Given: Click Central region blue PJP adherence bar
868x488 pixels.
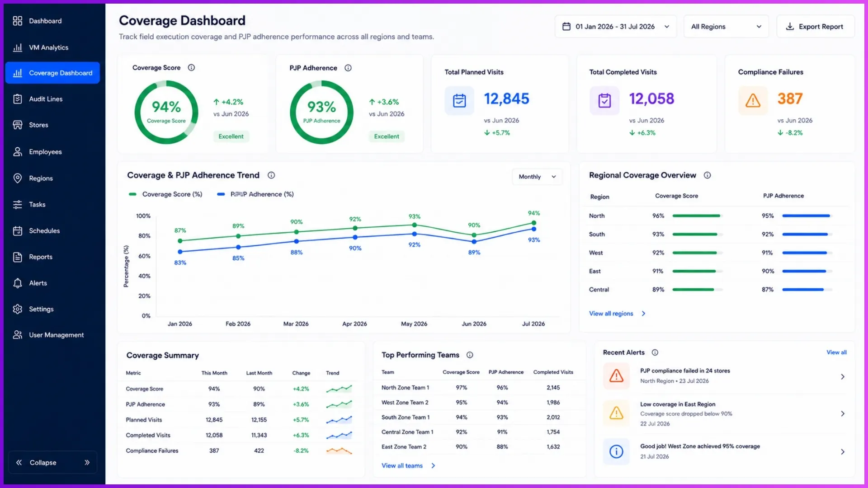Looking at the screenshot, I should [803, 290].
